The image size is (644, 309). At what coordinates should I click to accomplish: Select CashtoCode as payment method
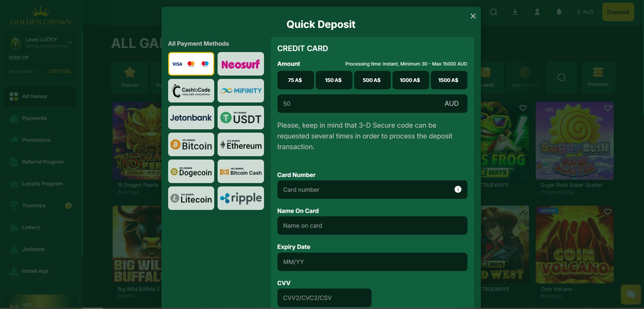(191, 91)
